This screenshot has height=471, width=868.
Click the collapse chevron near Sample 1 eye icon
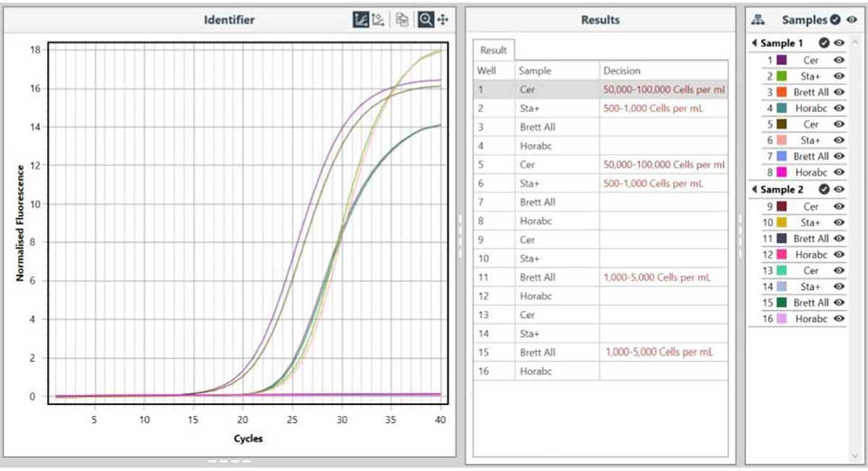(754, 43)
